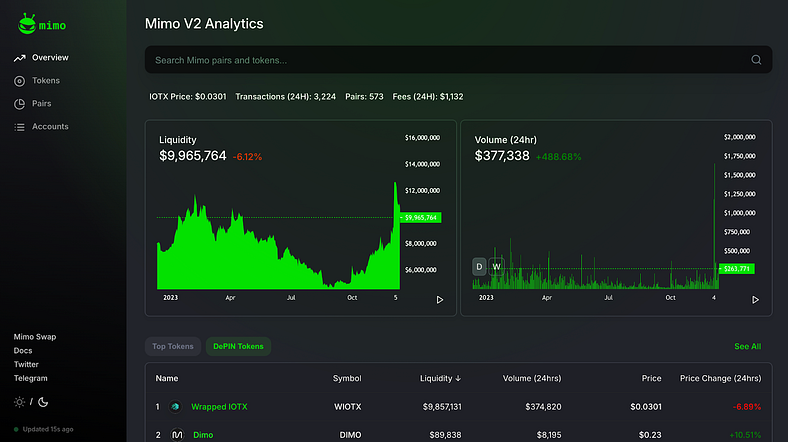The height and width of the screenshot is (442, 788).
Task: Open Overview in the sidebar
Action: tap(50, 58)
